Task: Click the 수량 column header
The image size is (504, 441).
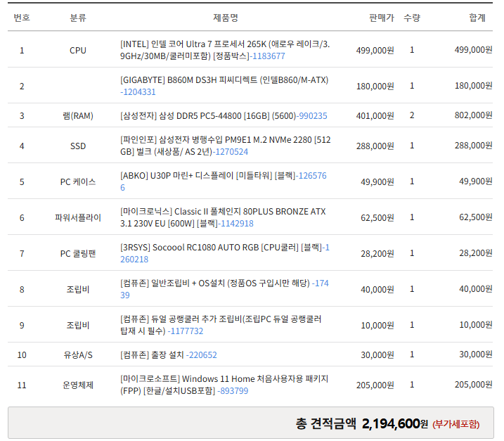Action: coord(412,18)
